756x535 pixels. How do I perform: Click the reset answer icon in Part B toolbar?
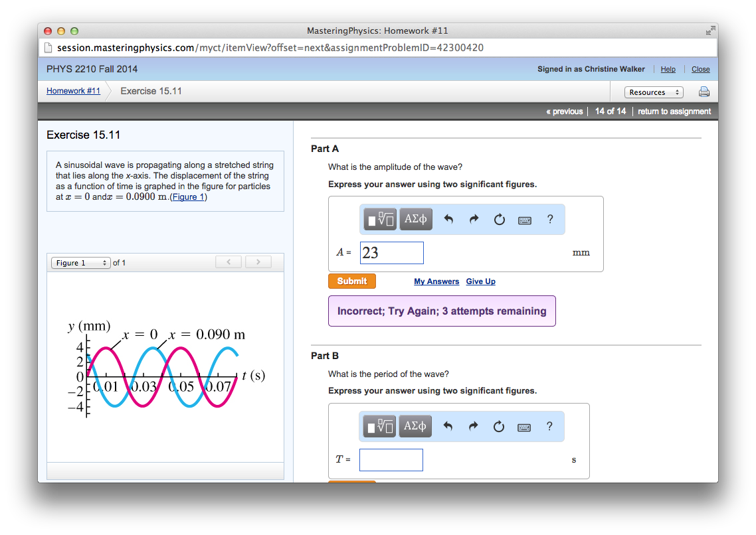(x=499, y=426)
